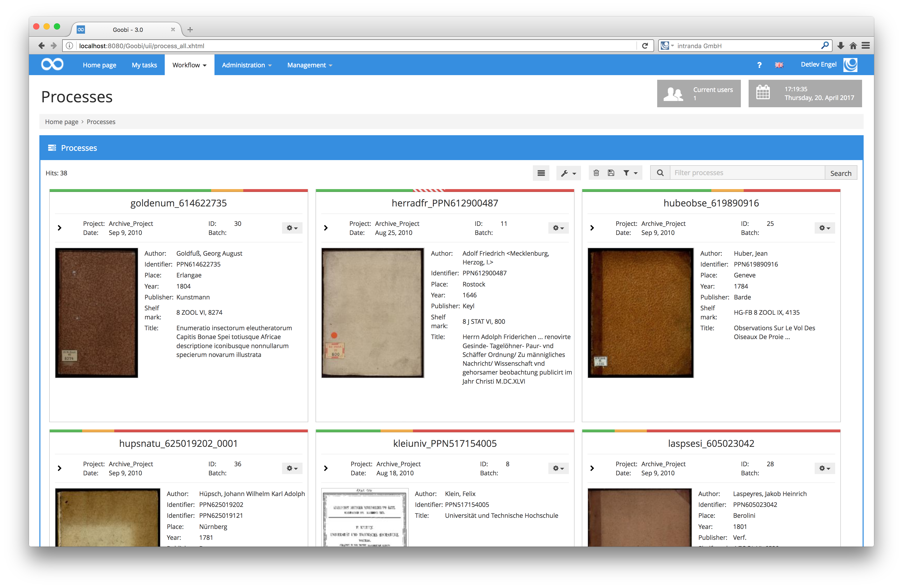Open the Workflow menu

(x=189, y=65)
